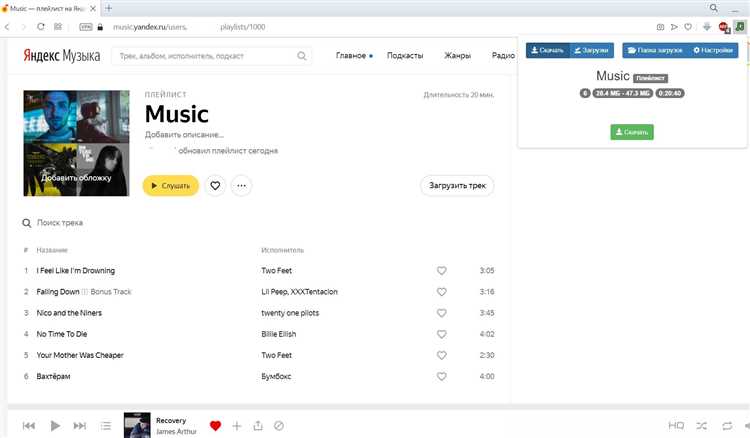Toggle HQ audio quality
Screen dimensions: 750x438
coord(676,425)
